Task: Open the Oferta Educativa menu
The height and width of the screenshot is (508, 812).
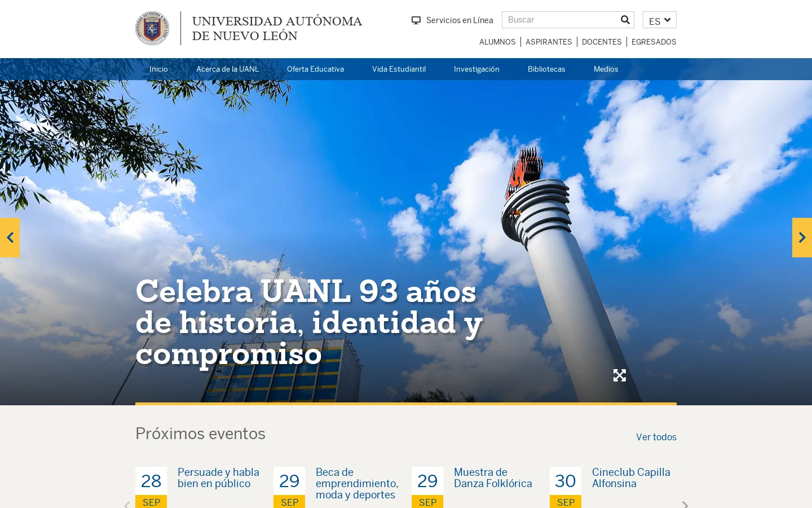Action: tap(315, 69)
